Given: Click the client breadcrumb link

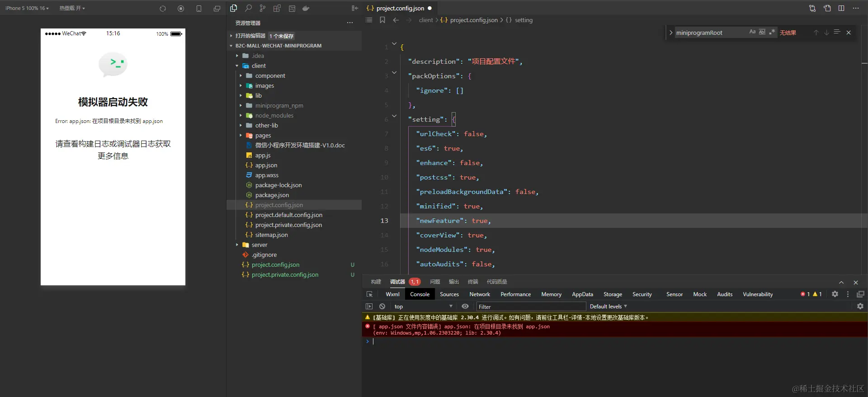Looking at the screenshot, I should (426, 20).
